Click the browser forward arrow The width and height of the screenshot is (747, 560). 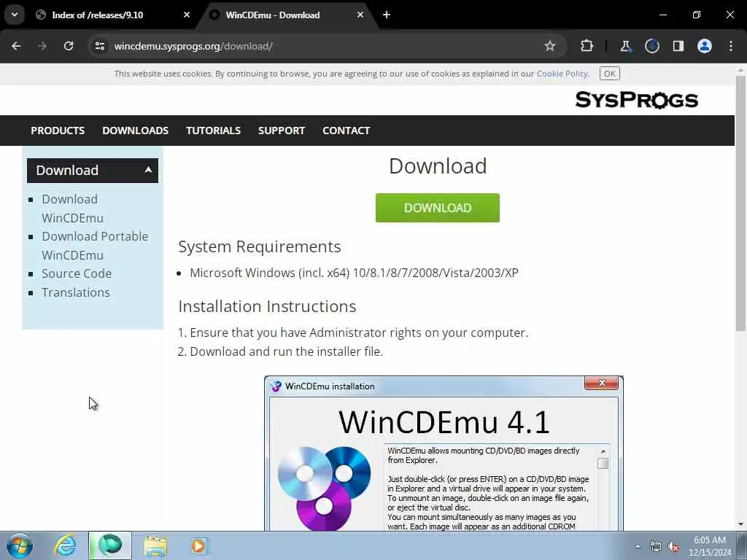(42, 46)
